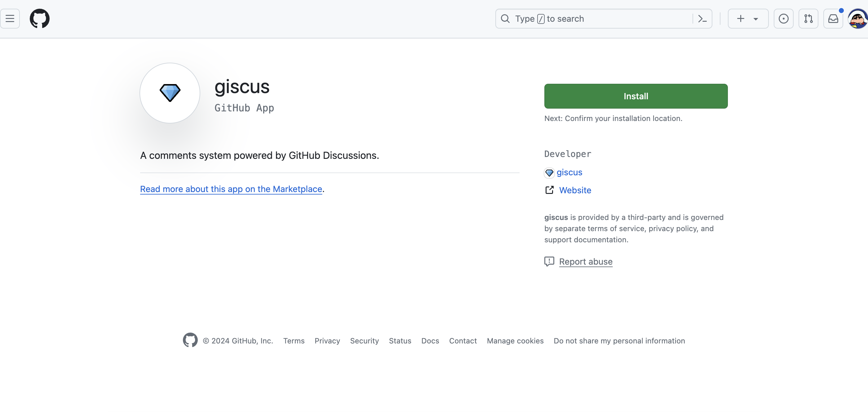Open the create new plus menu

(x=741, y=19)
